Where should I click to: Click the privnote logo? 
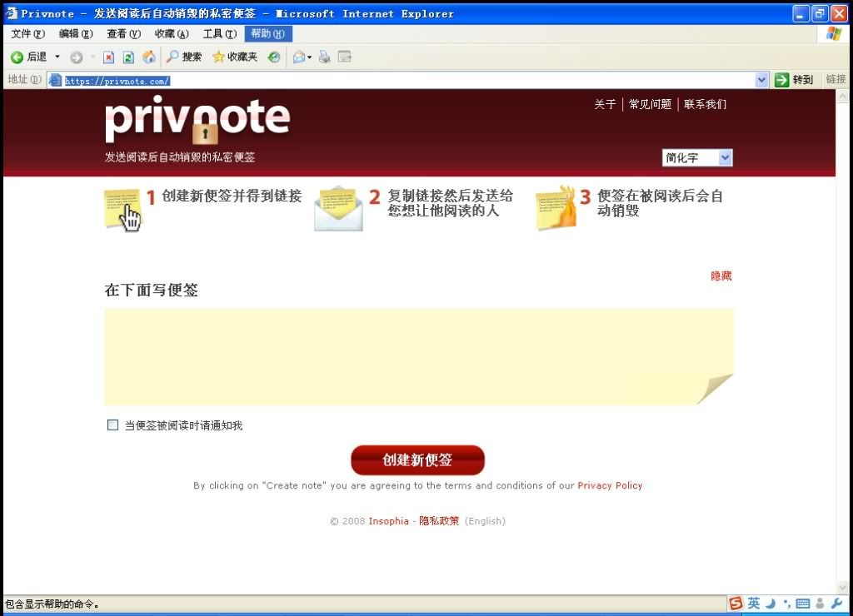coord(197,120)
